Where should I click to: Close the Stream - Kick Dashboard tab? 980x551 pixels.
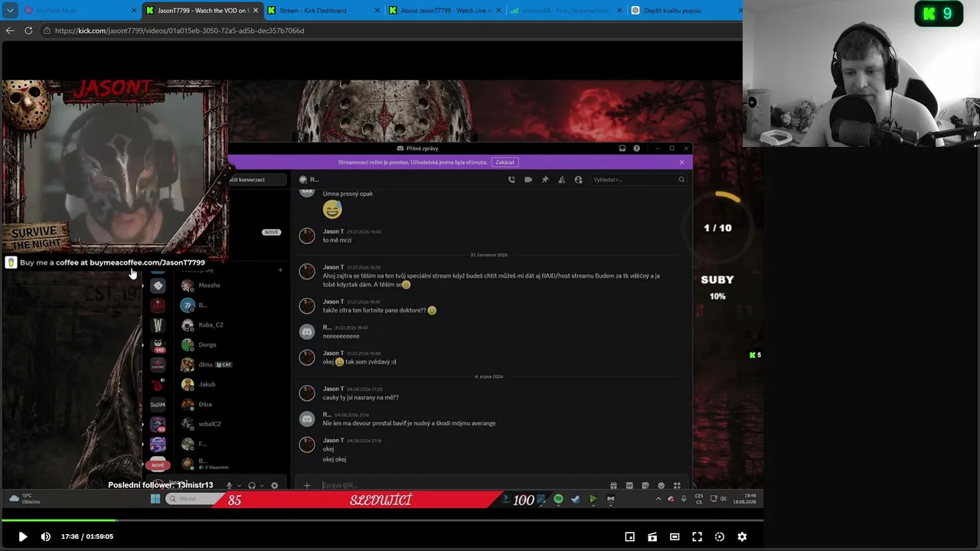click(377, 11)
